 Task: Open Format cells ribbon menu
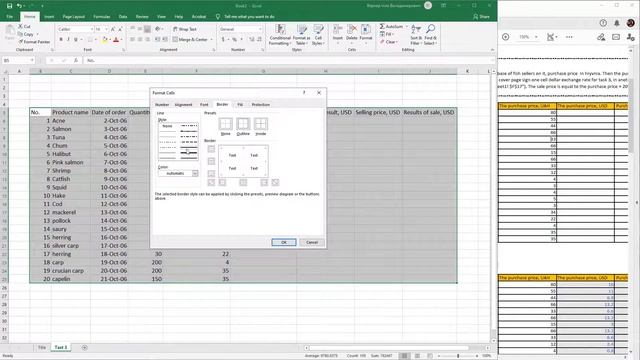pyautogui.click(x=366, y=33)
